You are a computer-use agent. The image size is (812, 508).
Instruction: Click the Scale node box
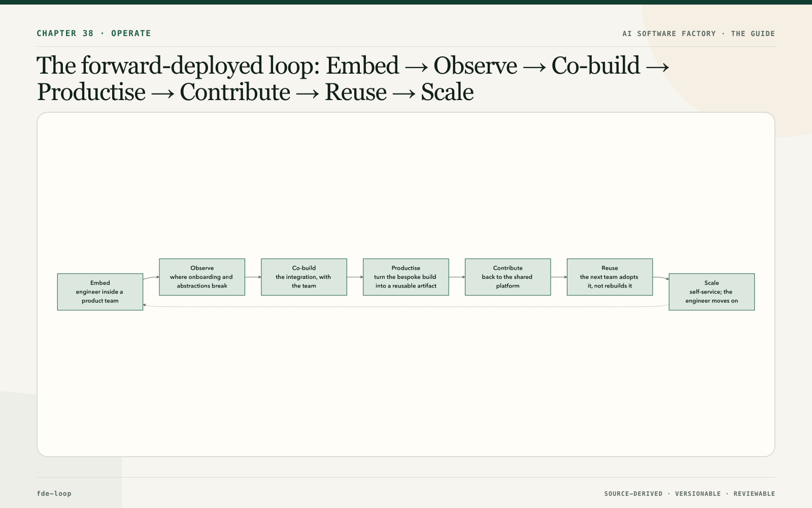[712, 292]
